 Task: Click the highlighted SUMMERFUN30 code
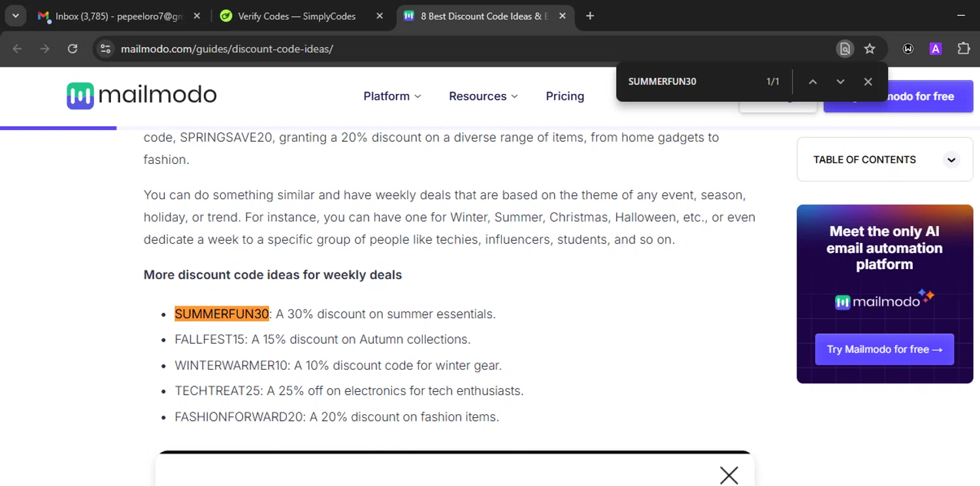[221, 314]
